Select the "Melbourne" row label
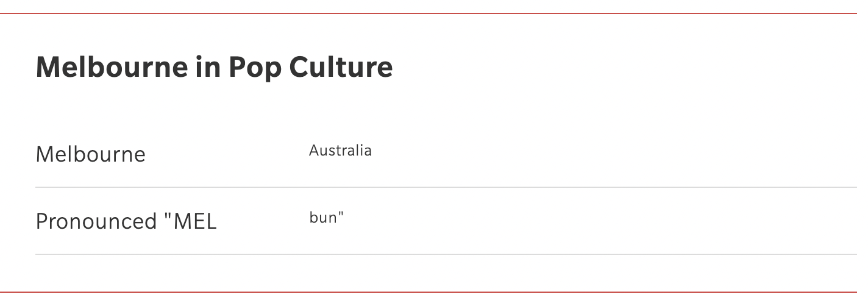This screenshot has width=868, height=294. pyautogui.click(x=91, y=154)
